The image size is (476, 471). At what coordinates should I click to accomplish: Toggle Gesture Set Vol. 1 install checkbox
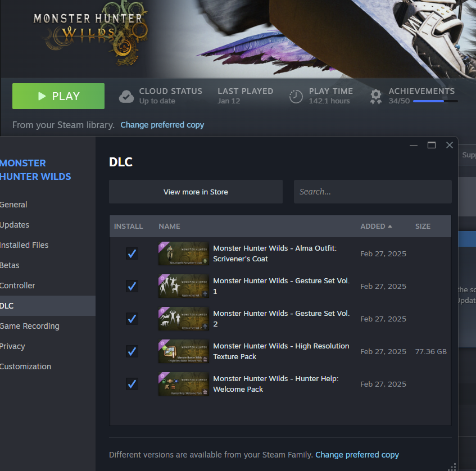132,286
